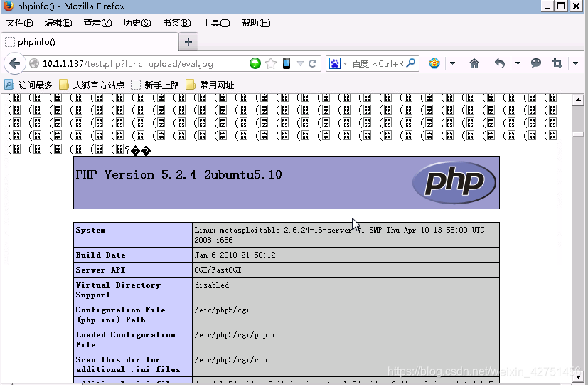588x385 pixels.
Task: Open the 历史(S) menu
Action: (x=137, y=23)
